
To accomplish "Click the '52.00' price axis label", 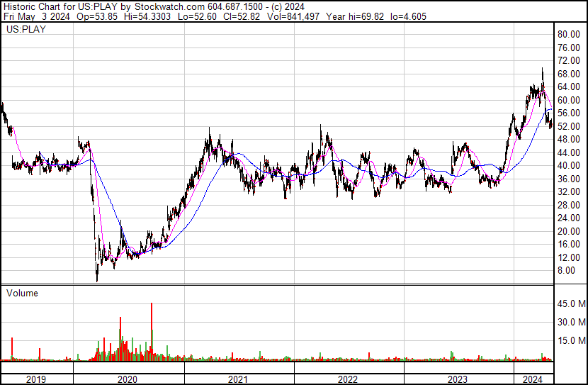I will click(x=569, y=126).
